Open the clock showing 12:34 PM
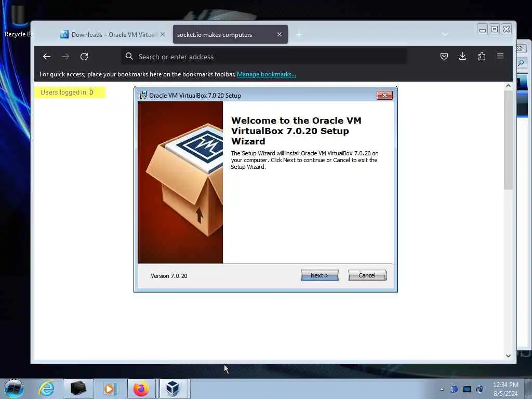 tap(506, 389)
